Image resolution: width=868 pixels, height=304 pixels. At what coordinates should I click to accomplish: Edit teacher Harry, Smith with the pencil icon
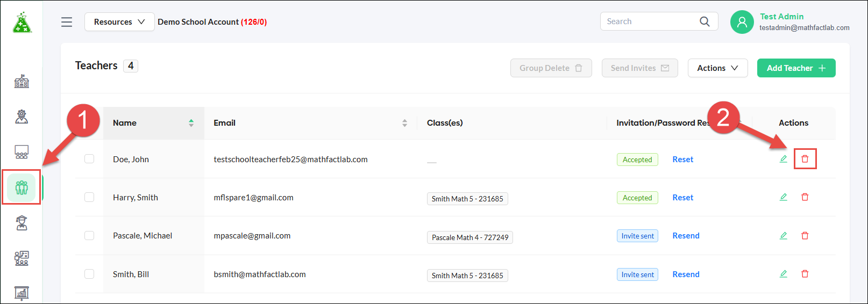click(x=784, y=197)
